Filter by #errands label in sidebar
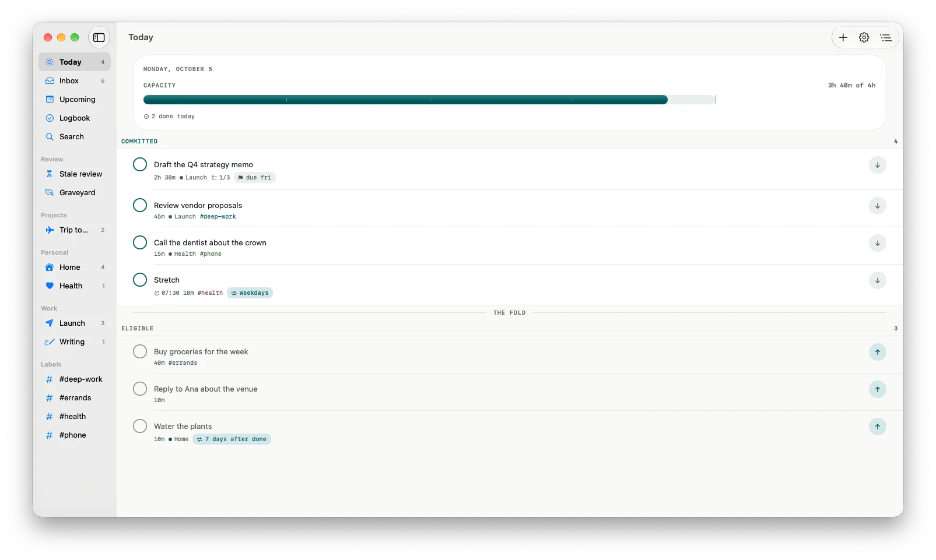 click(75, 397)
